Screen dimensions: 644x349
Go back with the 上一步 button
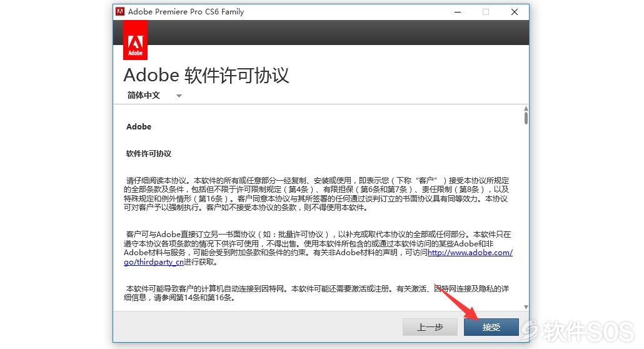[430, 327]
